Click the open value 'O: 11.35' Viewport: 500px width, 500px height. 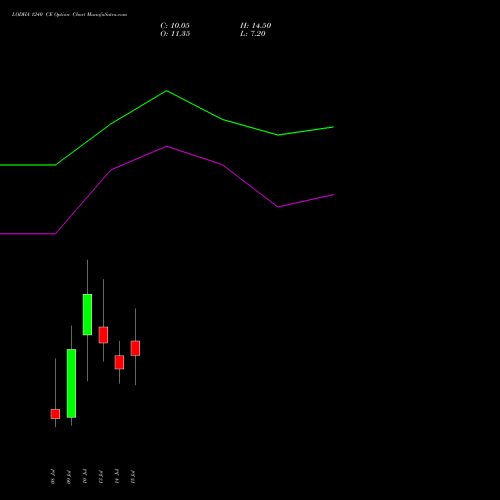pos(175,34)
